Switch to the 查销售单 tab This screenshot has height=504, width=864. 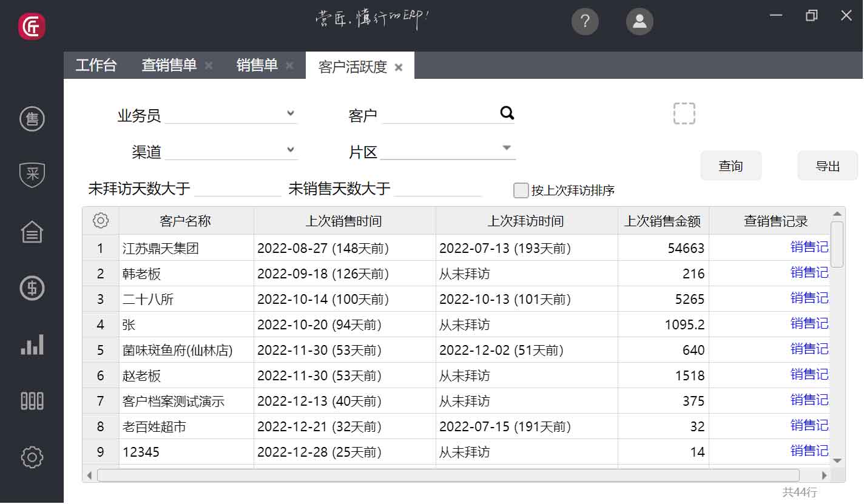[x=169, y=66]
